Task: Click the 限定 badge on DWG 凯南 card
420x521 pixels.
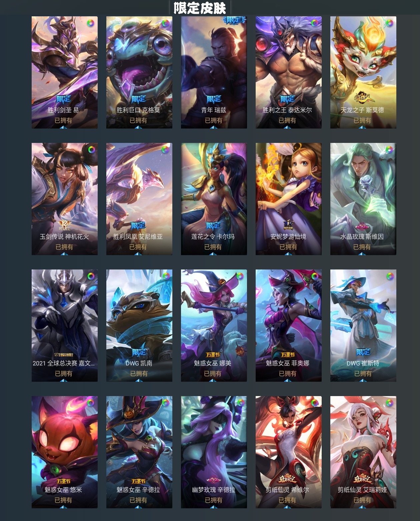Action: click(x=139, y=352)
